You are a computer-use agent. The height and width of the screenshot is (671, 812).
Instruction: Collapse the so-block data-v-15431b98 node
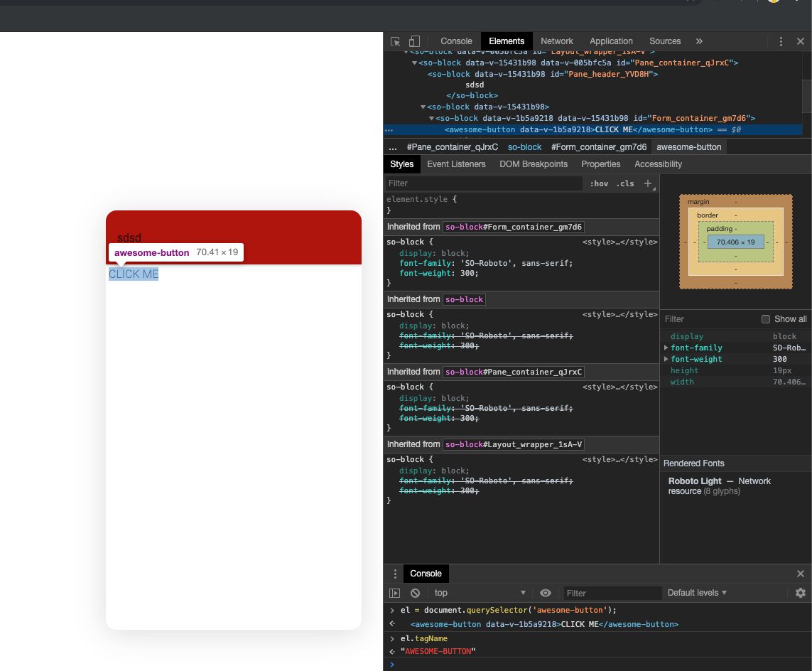(x=423, y=107)
